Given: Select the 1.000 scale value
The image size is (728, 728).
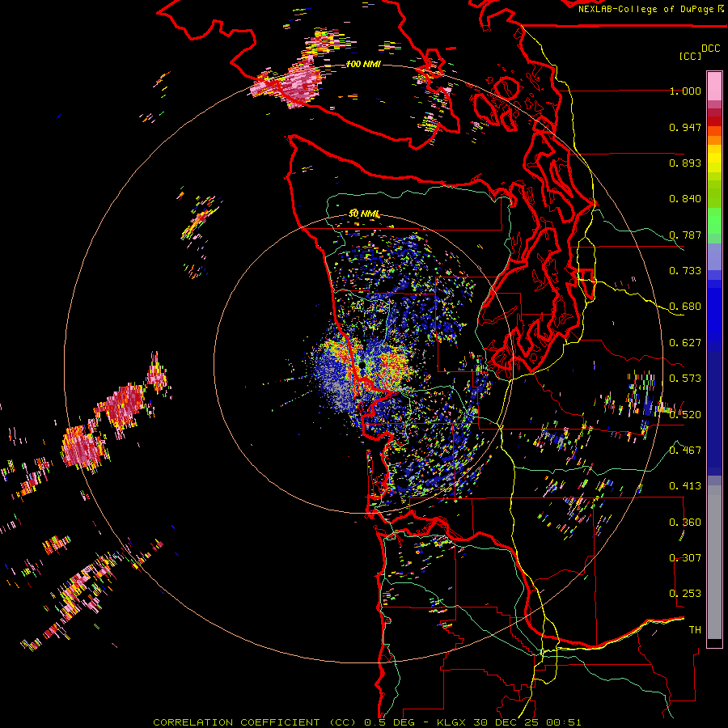Looking at the screenshot, I should [x=685, y=91].
